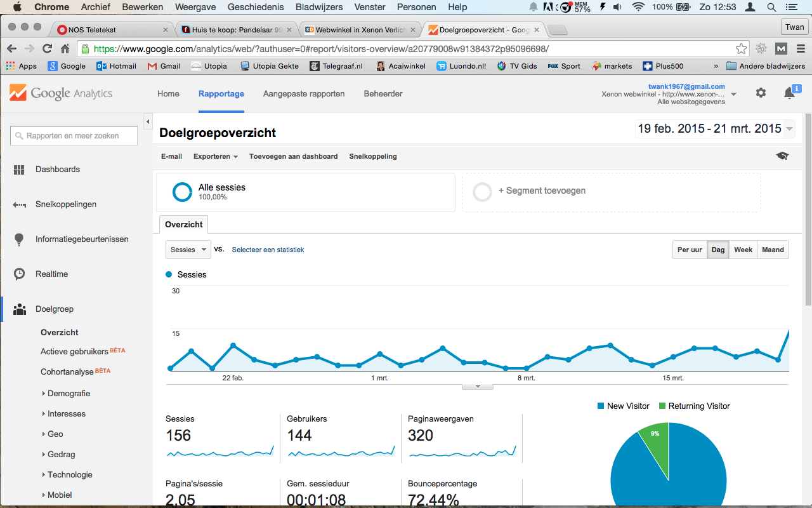Expand the Mobiel submenu
The width and height of the screenshot is (812, 508).
pos(57,495)
